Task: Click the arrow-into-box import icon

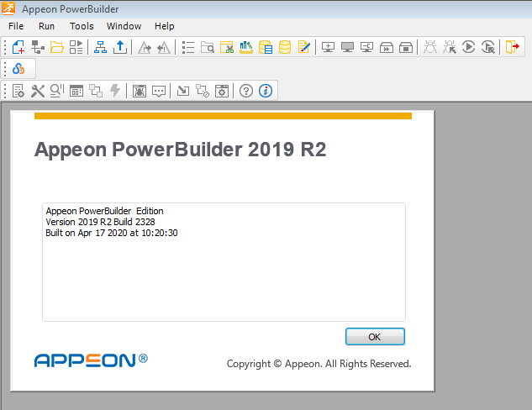Action: coord(183,91)
